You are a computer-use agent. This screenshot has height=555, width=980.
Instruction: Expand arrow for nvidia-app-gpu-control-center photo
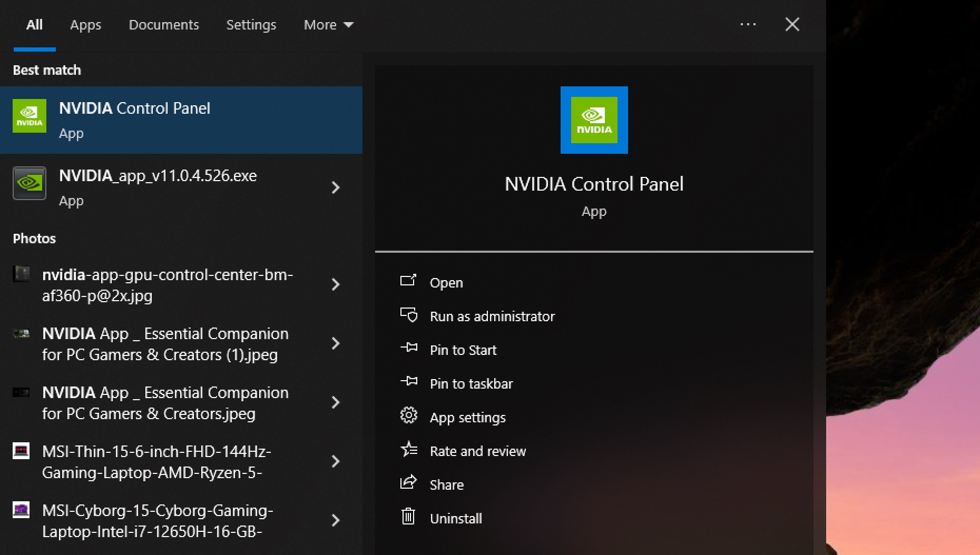point(336,285)
